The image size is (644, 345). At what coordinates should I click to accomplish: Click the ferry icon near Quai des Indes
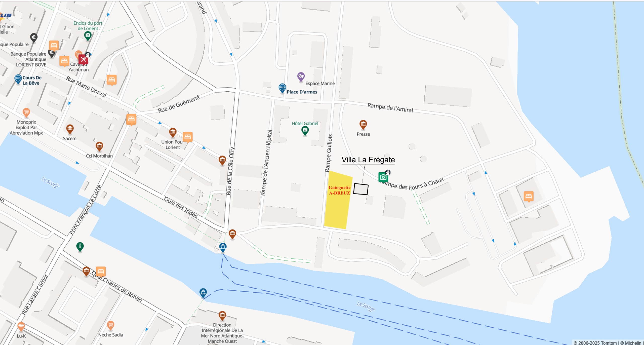tap(223, 247)
